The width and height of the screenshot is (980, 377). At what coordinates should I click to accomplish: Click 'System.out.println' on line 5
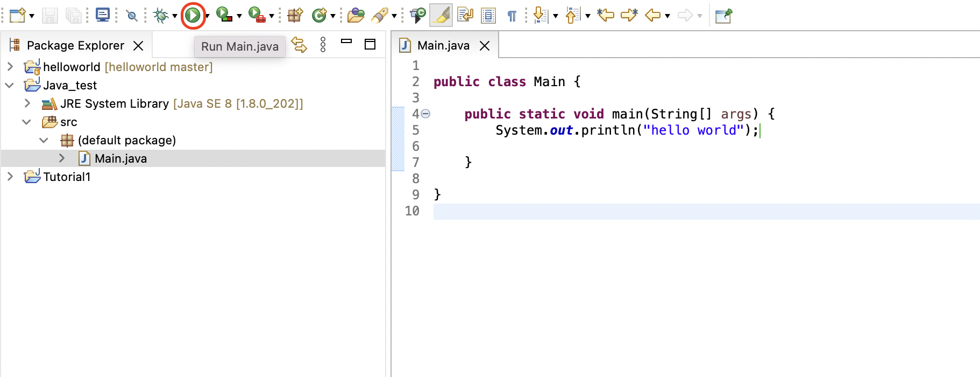coord(565,130)
